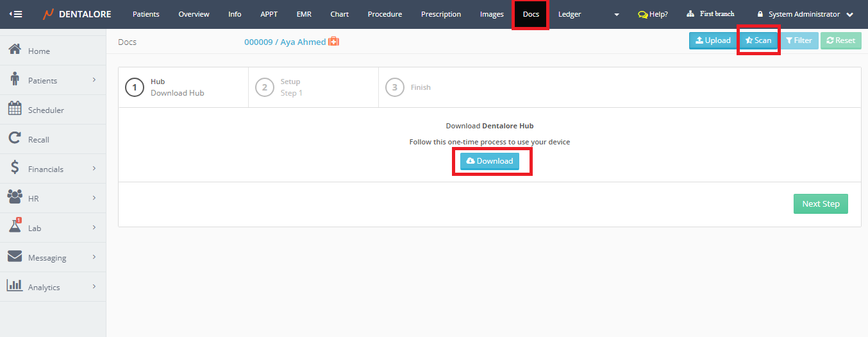The width and height of the screenshot is (868, 337).
Task: Collapse the sidebar using hamburger icon
Action: (x=15, y=14)
